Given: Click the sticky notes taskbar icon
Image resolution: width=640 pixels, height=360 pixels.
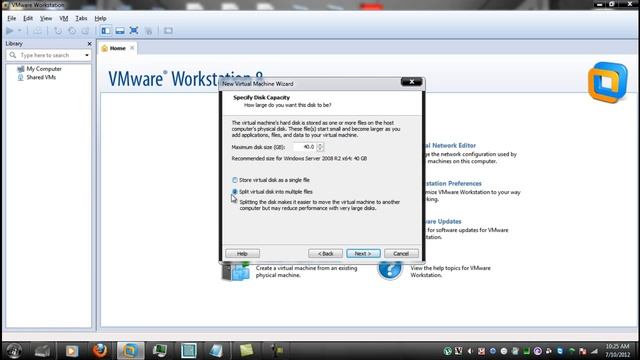Looking at the screenshot, I should 247,350.
